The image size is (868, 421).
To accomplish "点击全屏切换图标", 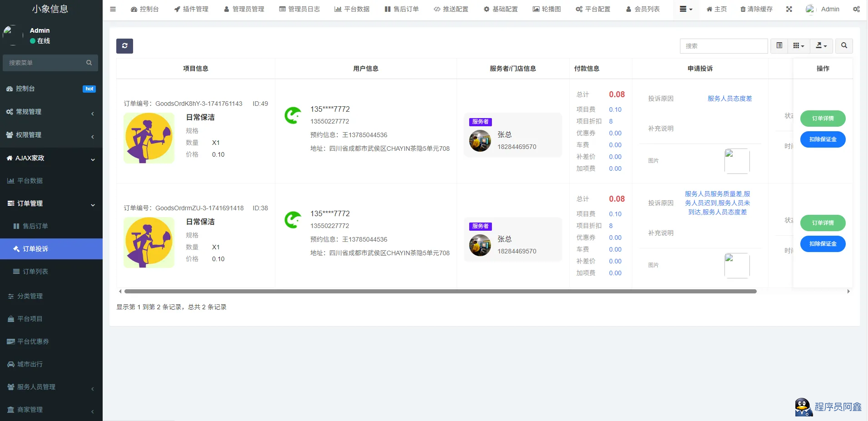I will click(x=789, y=9).
